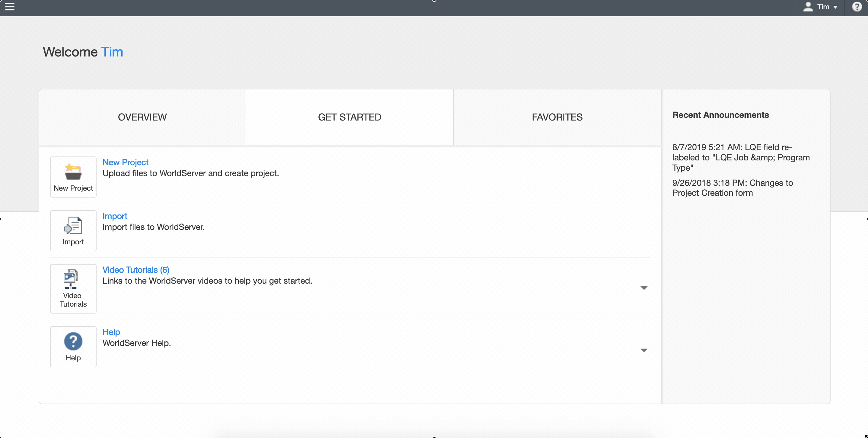Open the Tim user dropdown menu

tap(821, 7)
